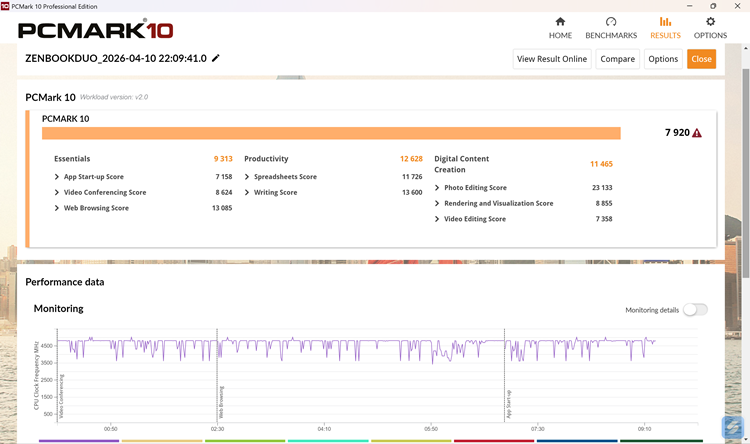Click the Compare button
The image size is (750, 444).
618,59
